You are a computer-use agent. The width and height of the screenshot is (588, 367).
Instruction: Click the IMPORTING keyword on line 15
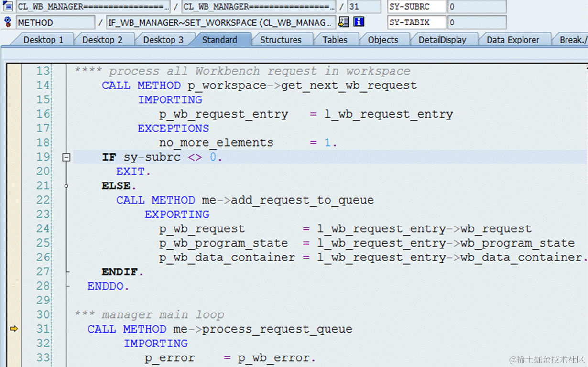[170, 99]
